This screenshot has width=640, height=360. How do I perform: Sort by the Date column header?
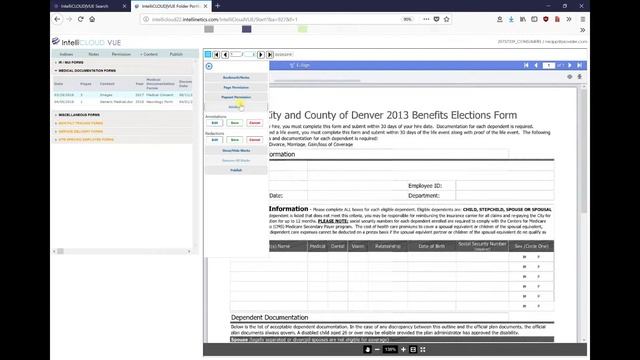(x=59, y=84)
